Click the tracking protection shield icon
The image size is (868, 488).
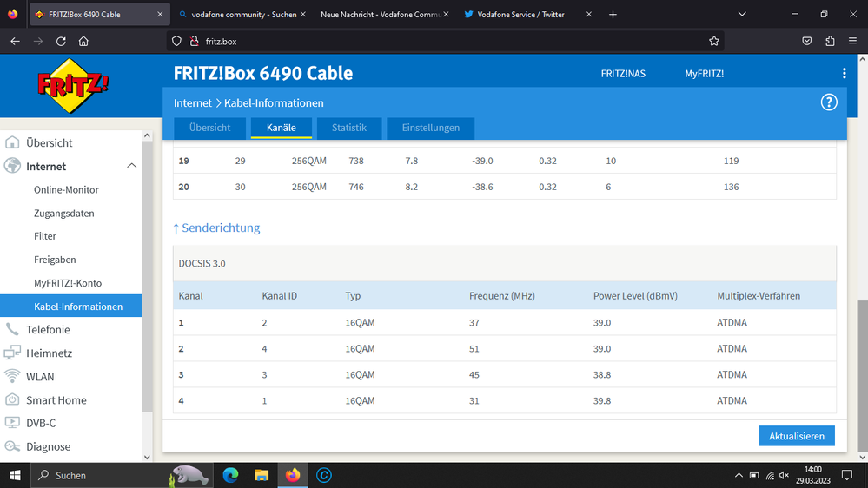(x=176, y=42)
